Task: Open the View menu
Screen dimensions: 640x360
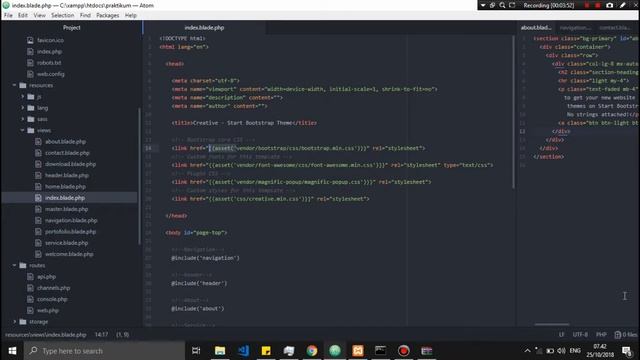Action: pyautogui.click(x=40, y=15)
